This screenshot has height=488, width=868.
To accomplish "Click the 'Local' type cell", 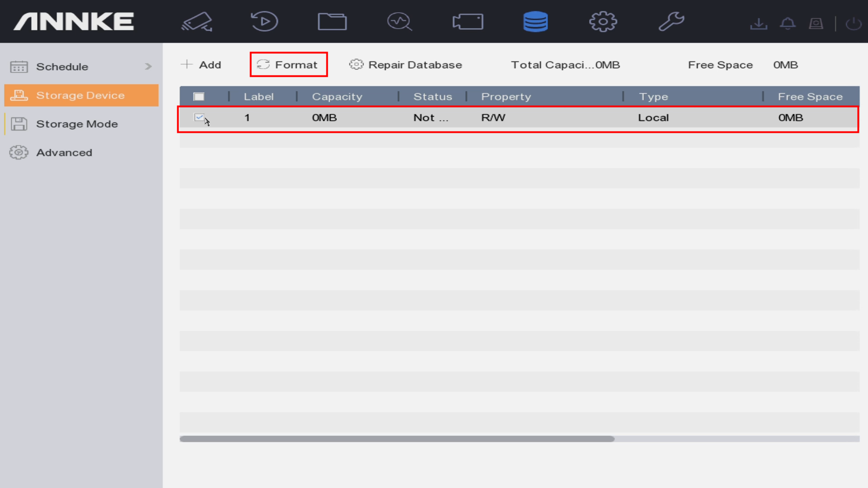I will point(653,117).
